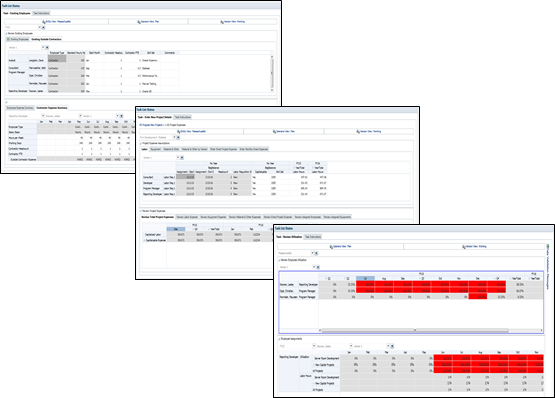Click Version View Working icon in utilization window

point(464,246)
